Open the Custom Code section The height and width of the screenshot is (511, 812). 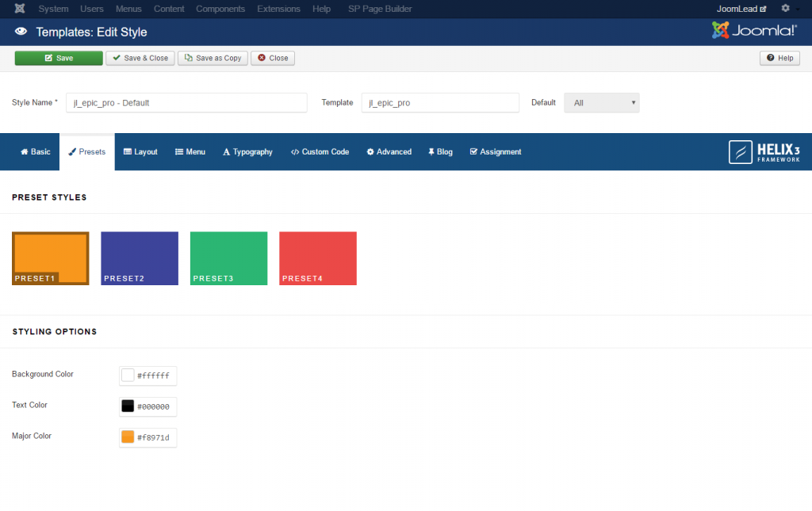coord(320,151)
